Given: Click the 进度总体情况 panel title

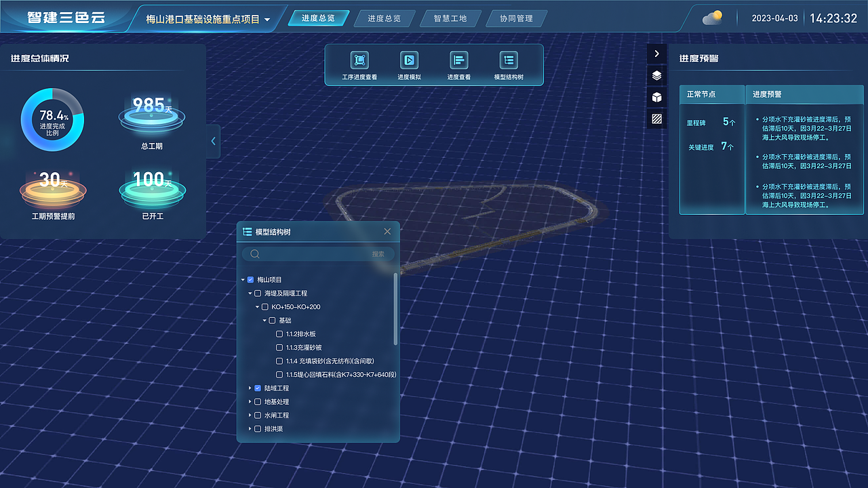Looking at the screenshot, I should click(x=39, y=59).
